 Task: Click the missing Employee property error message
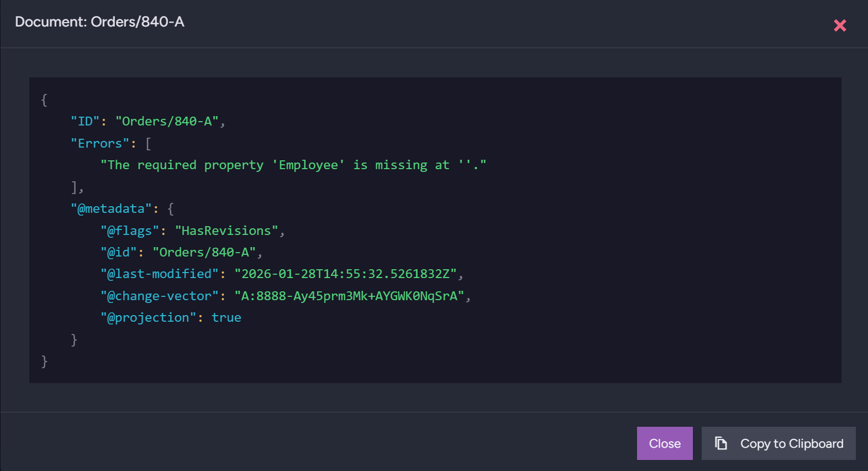pos(293,165)
